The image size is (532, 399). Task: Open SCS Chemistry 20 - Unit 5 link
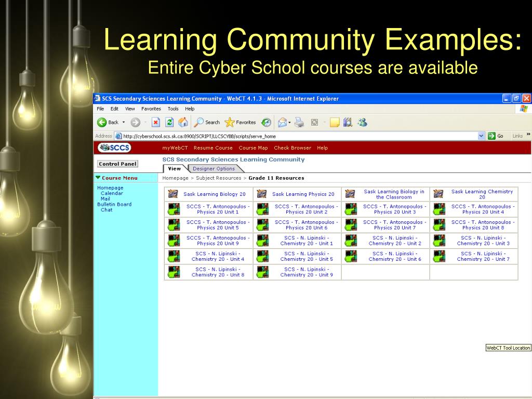coord(307,257)
